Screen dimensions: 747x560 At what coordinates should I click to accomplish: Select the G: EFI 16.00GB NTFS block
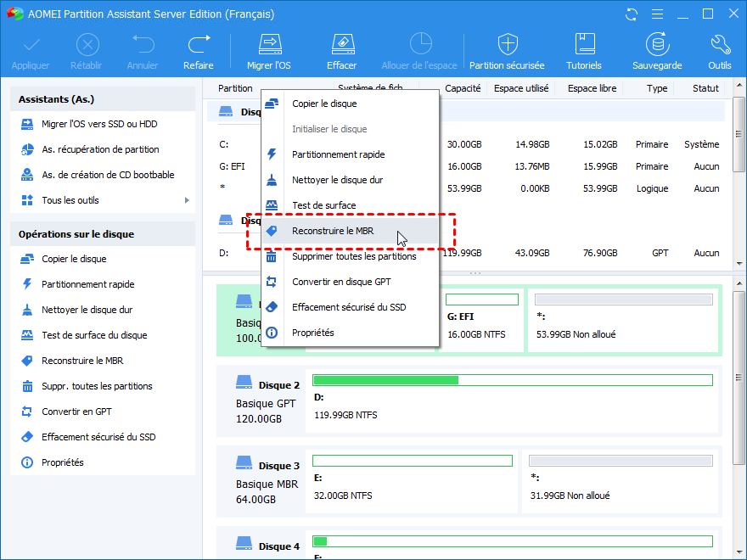click(x=481, y=320)
